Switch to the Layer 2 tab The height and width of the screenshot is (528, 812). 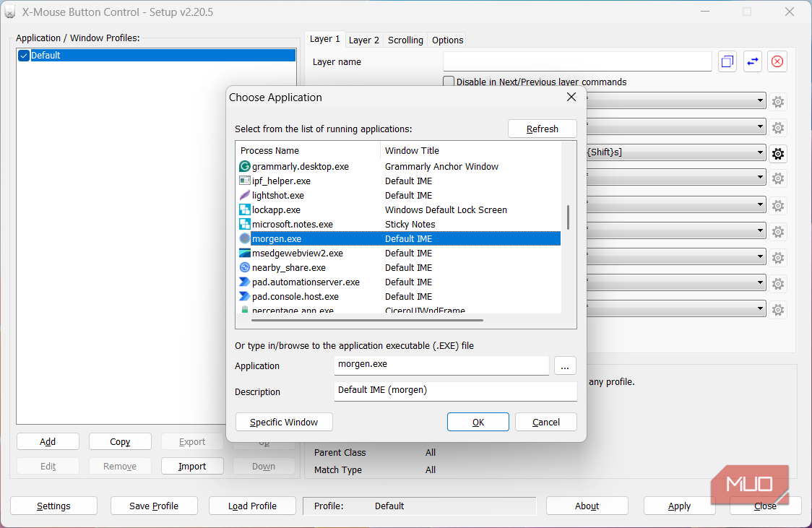(363, 40)
